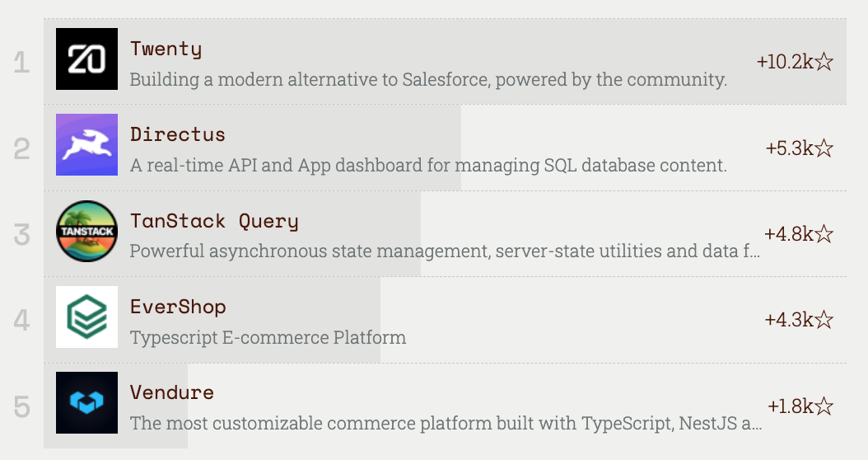Click the EverShop green logo
The width and height of the screenshot is (868, 460).
pos(86,317)
